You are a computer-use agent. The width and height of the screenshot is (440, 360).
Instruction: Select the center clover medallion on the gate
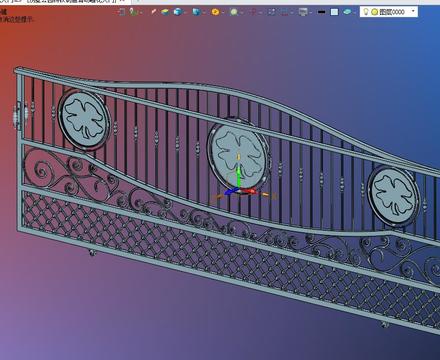(x=238, y=154)
